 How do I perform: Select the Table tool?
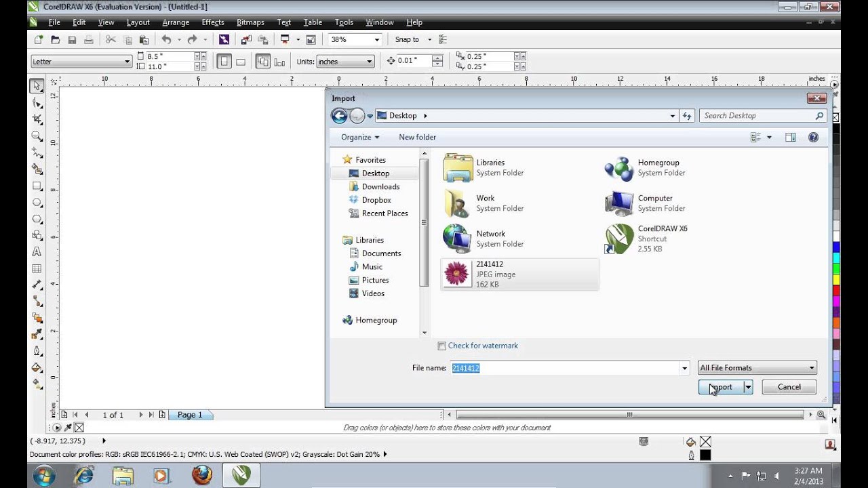[x=37, y=268]
